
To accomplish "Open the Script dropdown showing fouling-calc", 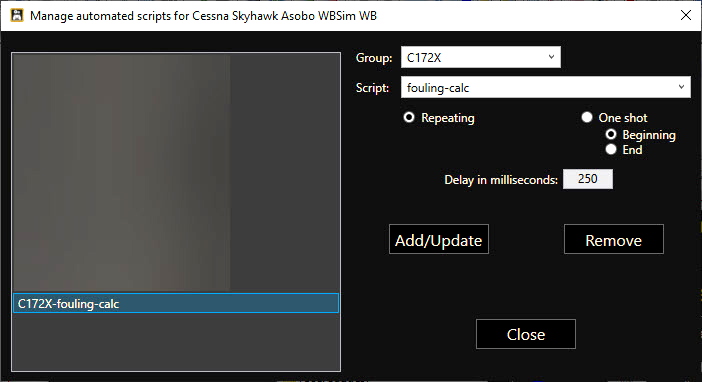I will pyautogui.click(x=546, y=87).
